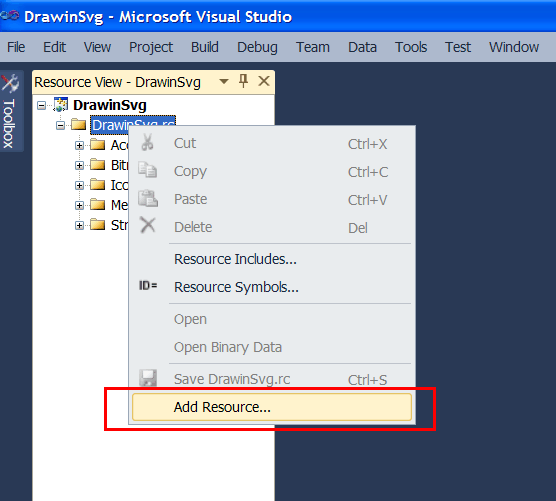The height and width of the screenshot is (501, 556).
Task: Click the Cut scissors icon in context menu
Action: pyautogui.click(x=148, y=142)
